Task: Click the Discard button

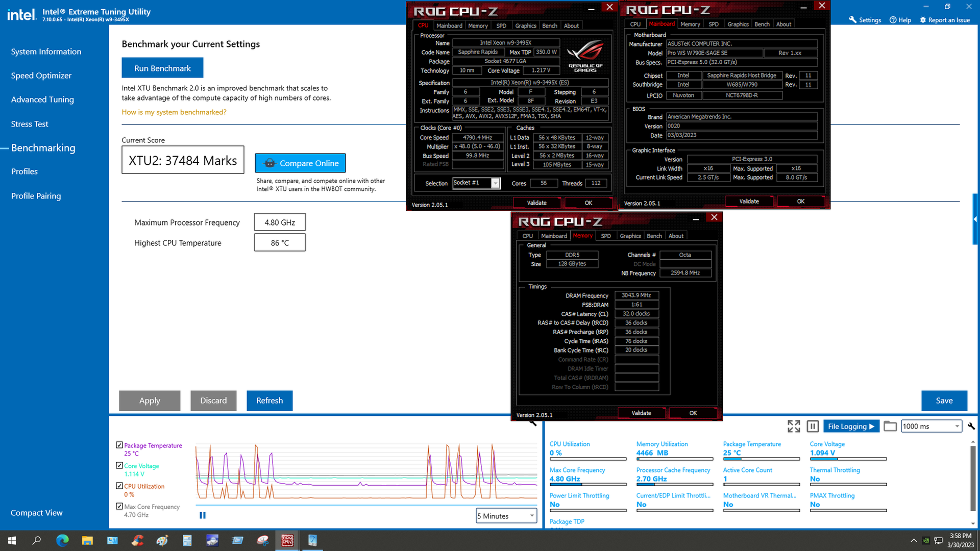Action: 213,400
